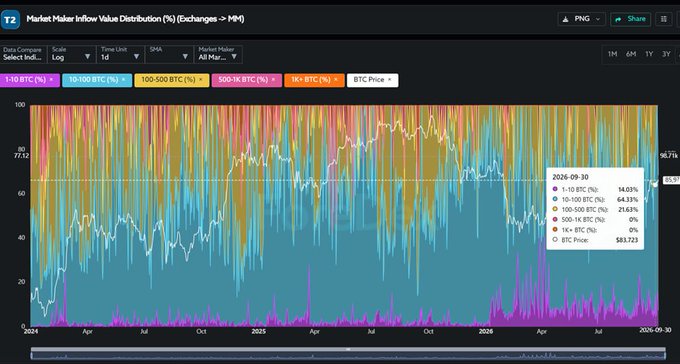Open the chart layout icon next to Share
The height and width of the screenshot is (364, 680).
coord(664,19)
